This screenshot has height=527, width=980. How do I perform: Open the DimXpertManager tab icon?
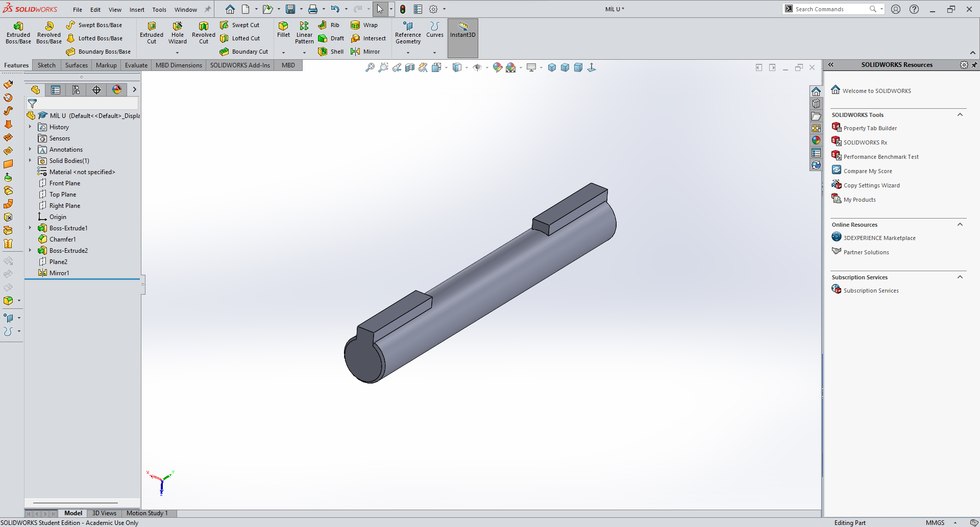coord(96,90)
